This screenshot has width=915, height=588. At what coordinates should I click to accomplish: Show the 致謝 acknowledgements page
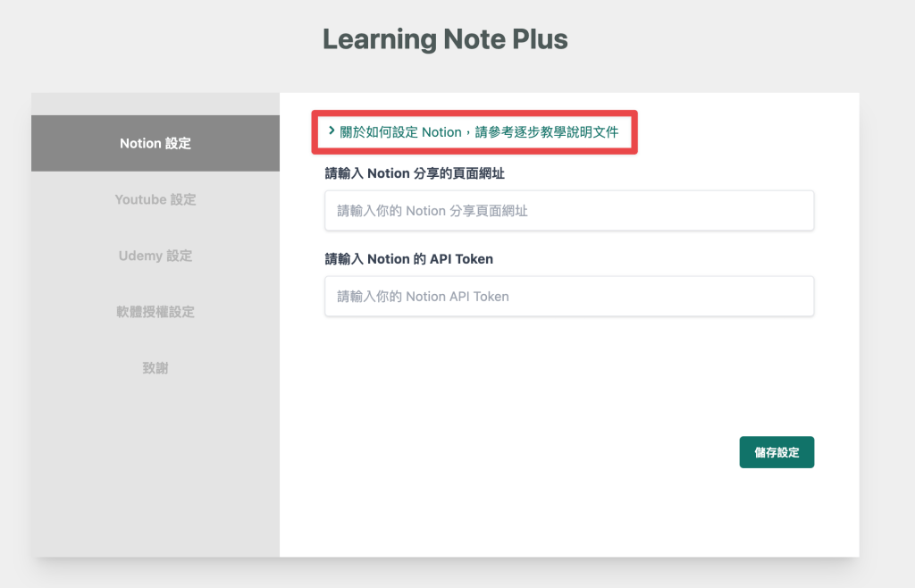155,368
